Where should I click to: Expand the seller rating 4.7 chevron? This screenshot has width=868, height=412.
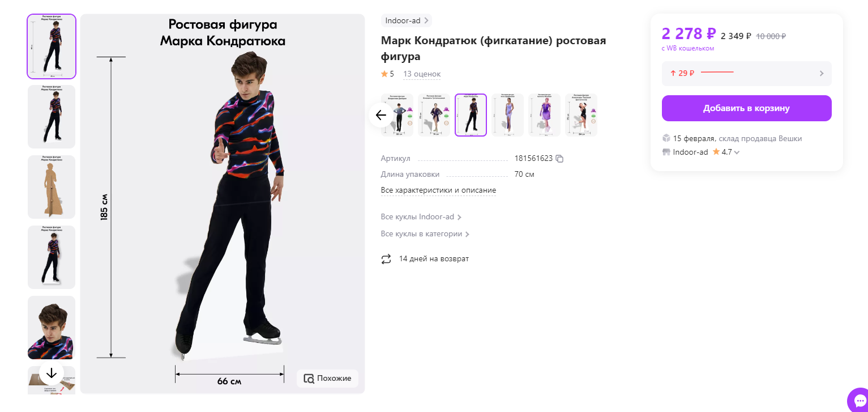pos(737,152)
